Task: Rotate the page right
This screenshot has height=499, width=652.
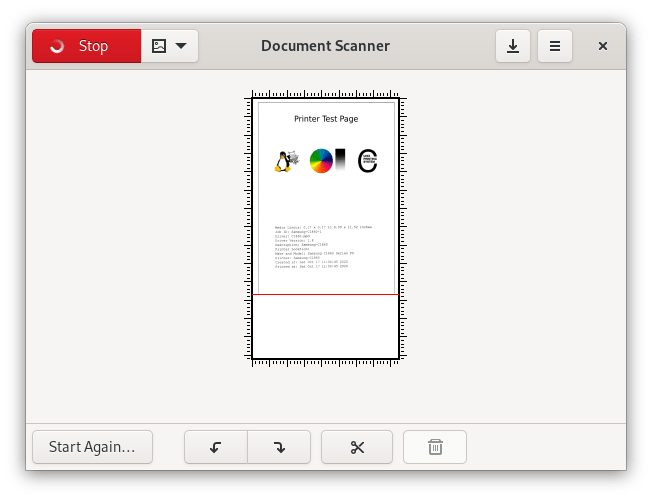Action: [279, 447]
